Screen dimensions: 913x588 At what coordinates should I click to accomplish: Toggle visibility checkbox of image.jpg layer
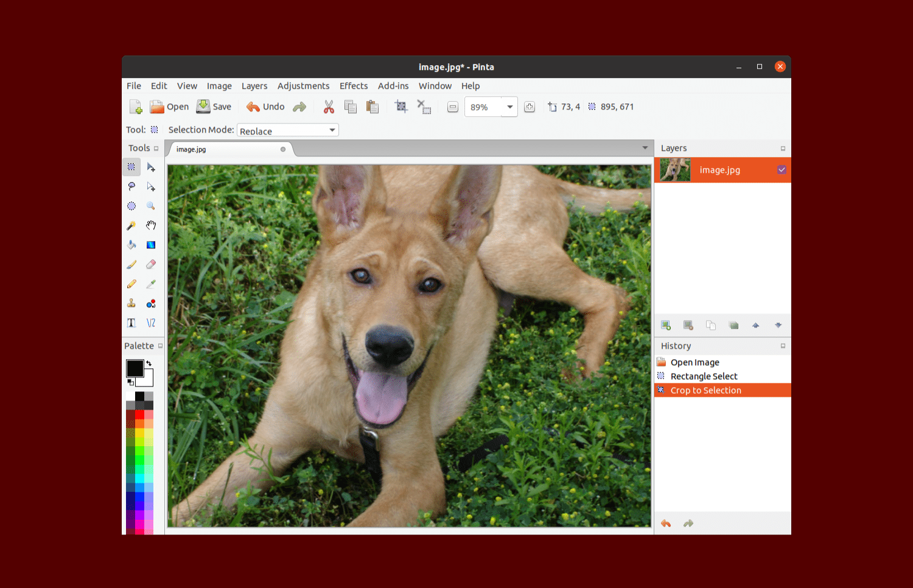782,170
